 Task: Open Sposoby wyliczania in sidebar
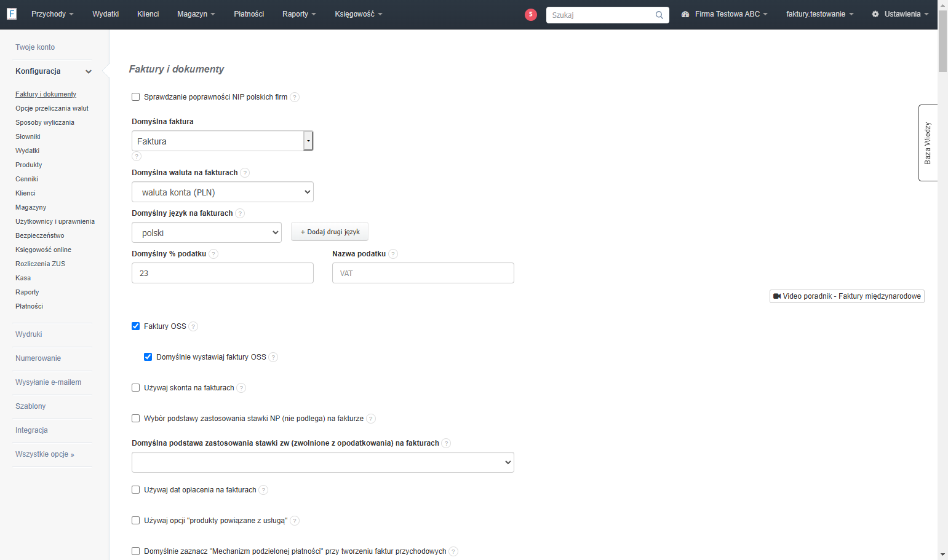click(x=45, y=122)
